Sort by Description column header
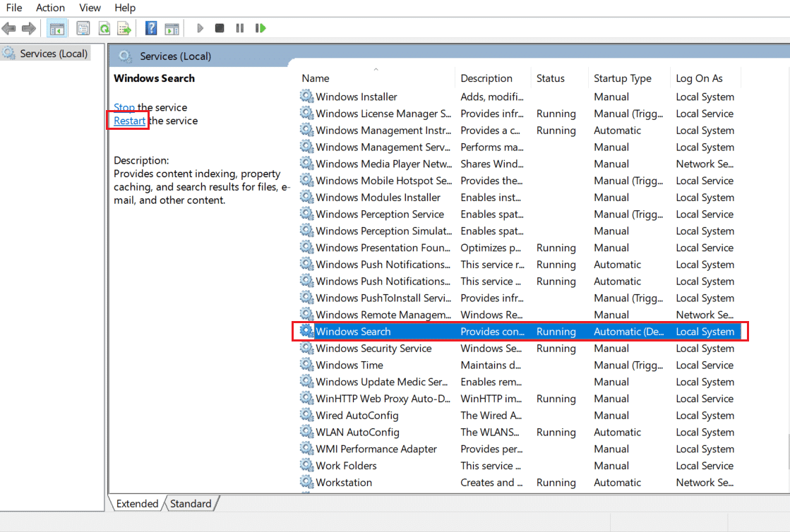790x532 pixels. (x=493, y=78)
